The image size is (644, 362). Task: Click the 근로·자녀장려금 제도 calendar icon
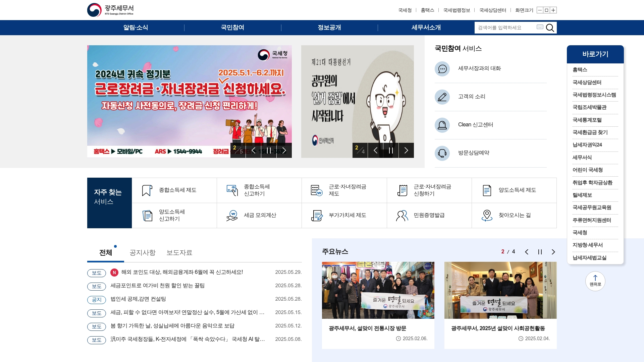coord(317,190)
